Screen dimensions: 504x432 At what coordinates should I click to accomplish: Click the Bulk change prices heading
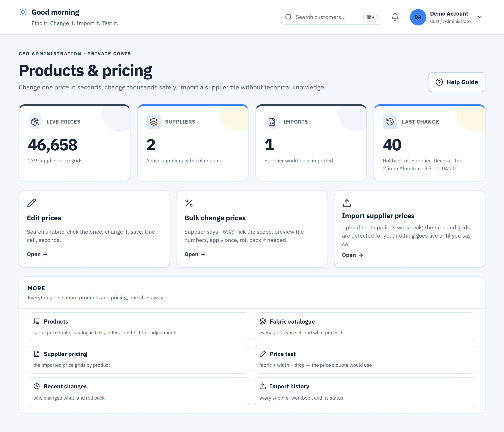(x=215, y=218)
